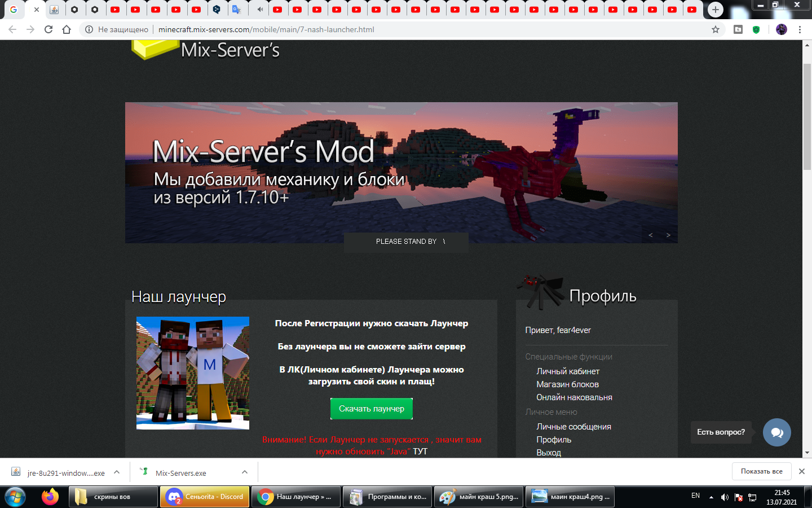Click the scrollbar down arrow
This screenshot has width=812, height=508.
(x=807, y=453)
